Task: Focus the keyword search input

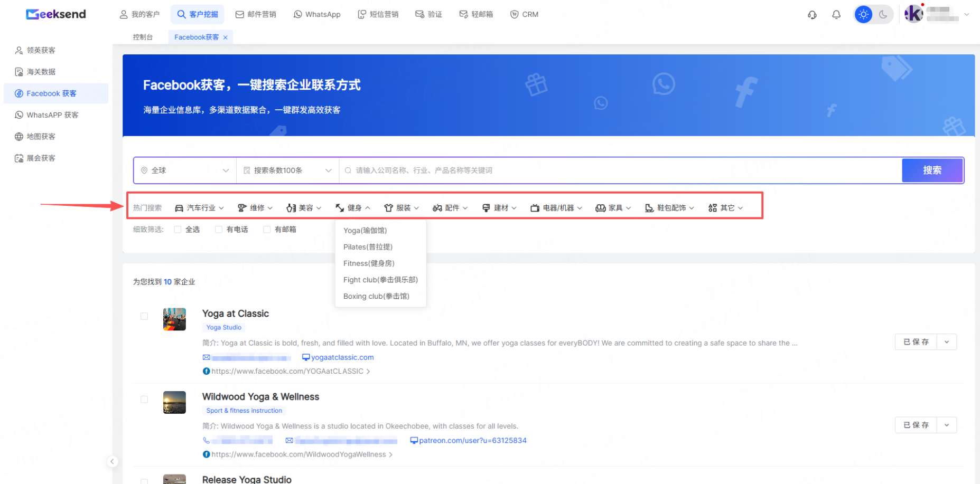Action: 620,170
